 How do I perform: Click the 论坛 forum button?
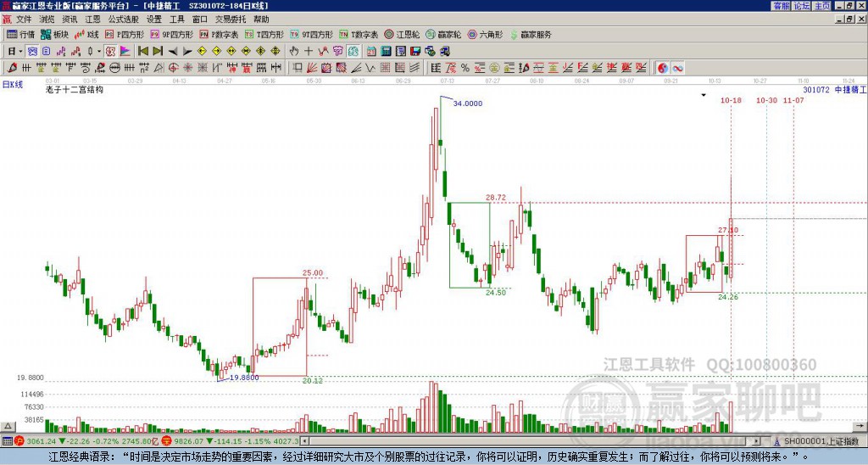point(801,6)
